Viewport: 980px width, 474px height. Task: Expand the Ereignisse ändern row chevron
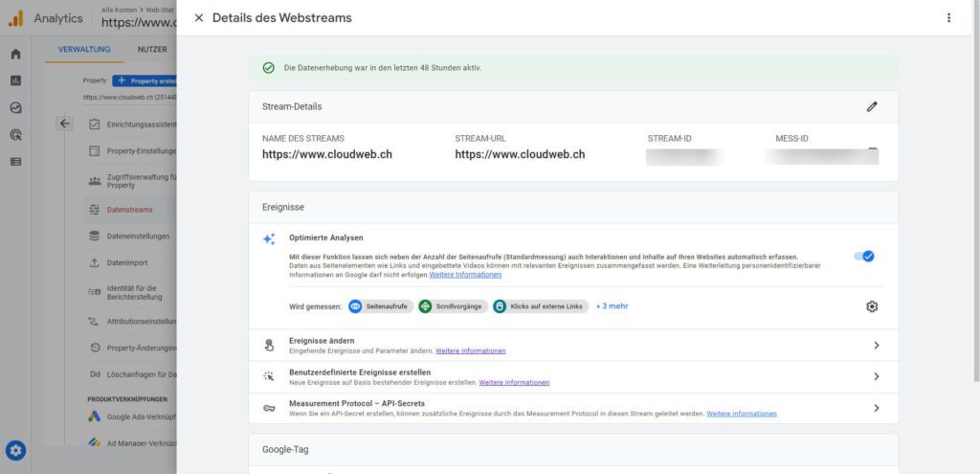[x=877, y=345]
